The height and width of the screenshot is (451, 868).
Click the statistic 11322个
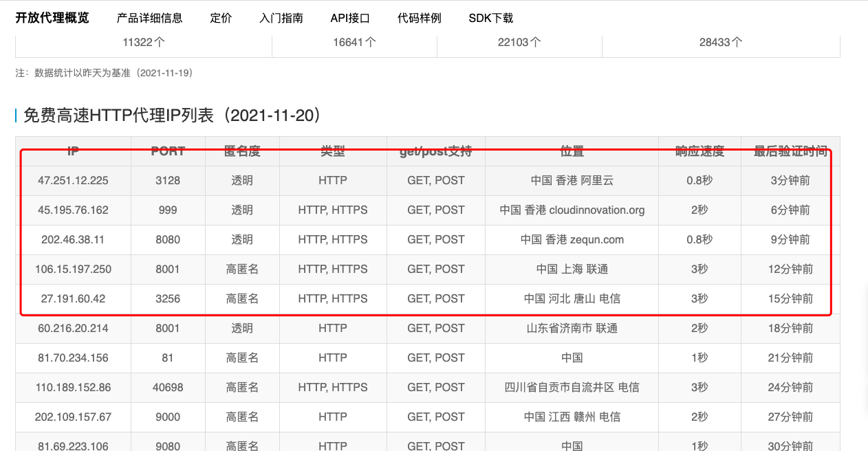coord(144,42)
